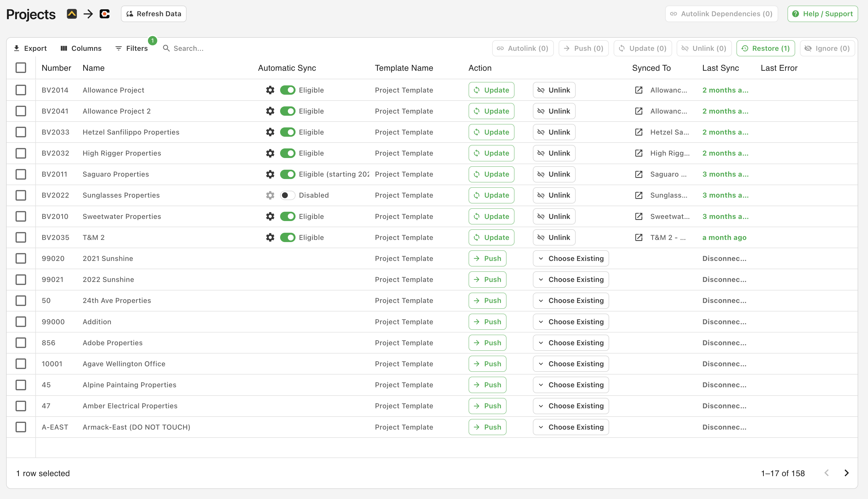The height and width of the screenshot is (499, 868).
Task: Click the Autolink Dependencies (0) button
Action: pos(722,14)
